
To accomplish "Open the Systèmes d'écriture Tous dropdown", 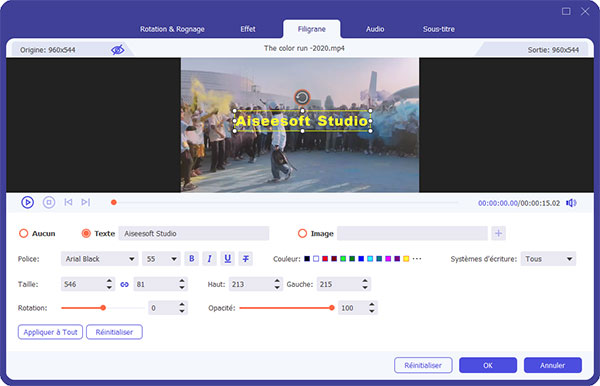I will (x=548, y=259).
